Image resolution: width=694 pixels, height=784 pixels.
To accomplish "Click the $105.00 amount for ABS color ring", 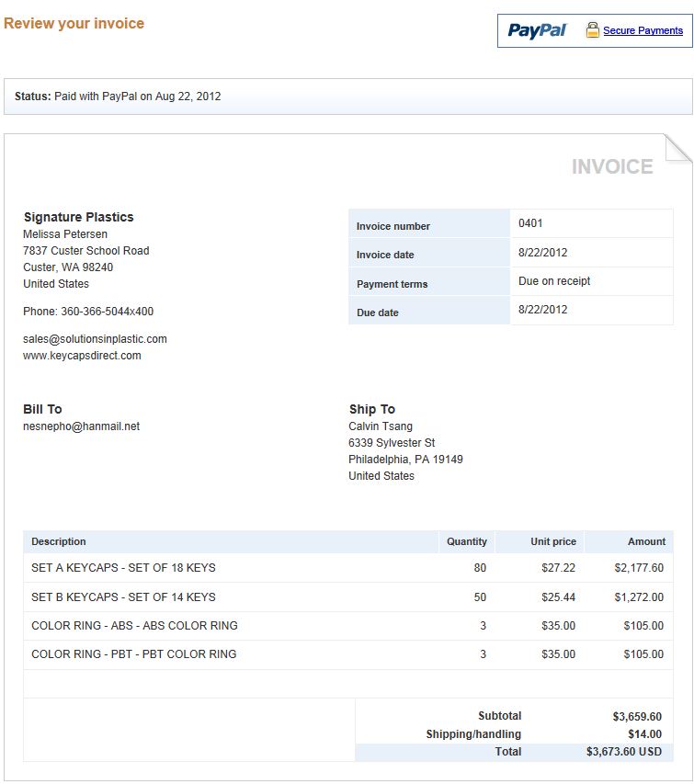I will [643, 626].
